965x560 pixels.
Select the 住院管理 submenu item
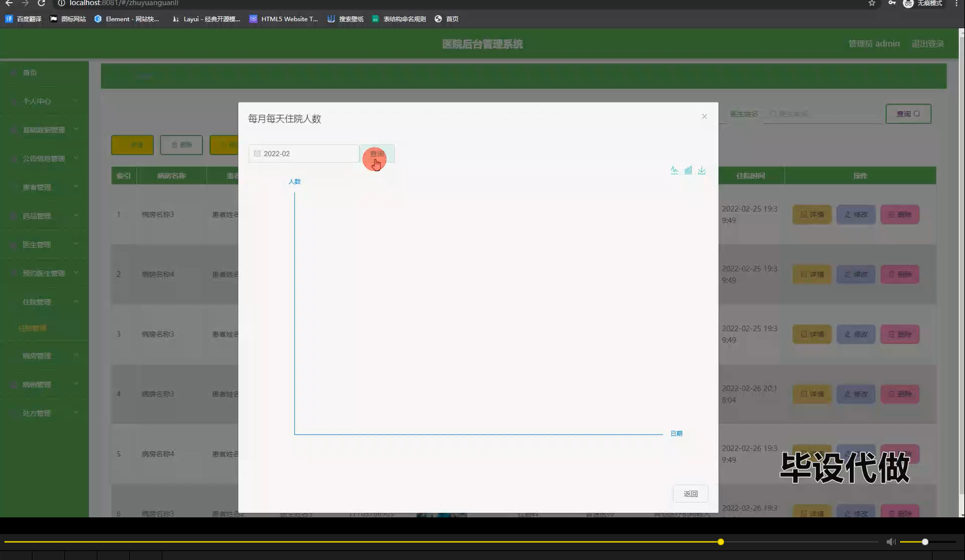[x=45, y=328]
